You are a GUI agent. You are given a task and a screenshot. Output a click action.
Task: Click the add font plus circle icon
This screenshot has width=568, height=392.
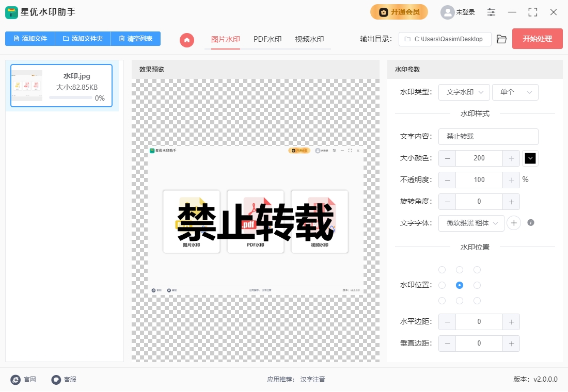pyautogui.click(x=514, y=223)
